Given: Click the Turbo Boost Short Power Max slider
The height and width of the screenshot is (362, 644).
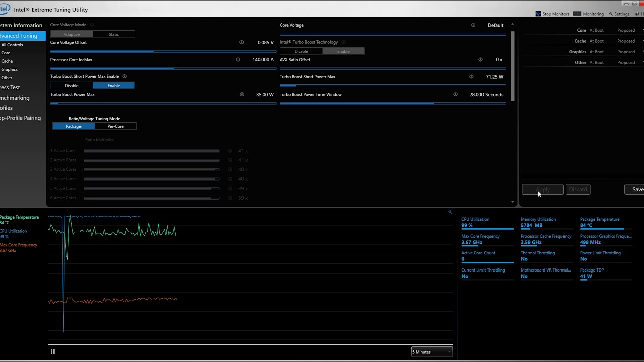Looking at the screenshot, I should (392, 86).
